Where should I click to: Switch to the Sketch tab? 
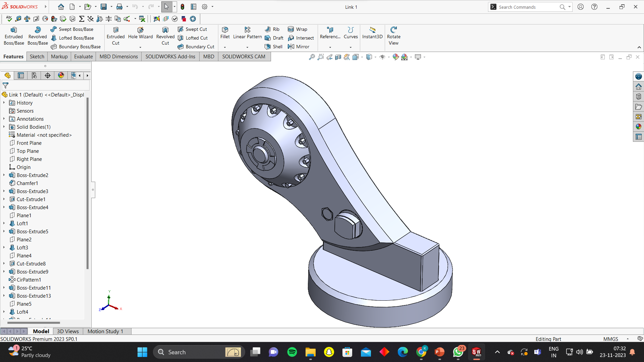click(37, 56)
